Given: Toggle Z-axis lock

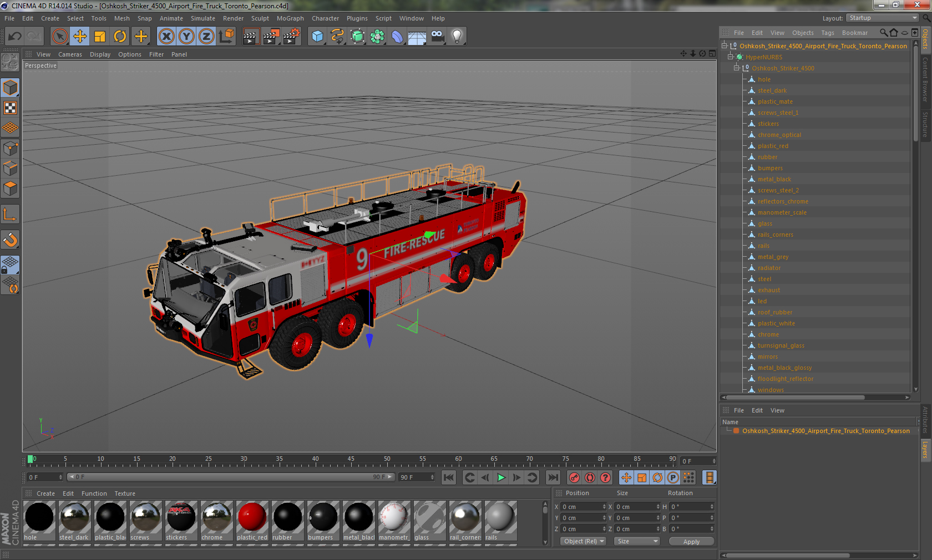Looking at the screenshot, I should tap(206, 37).
